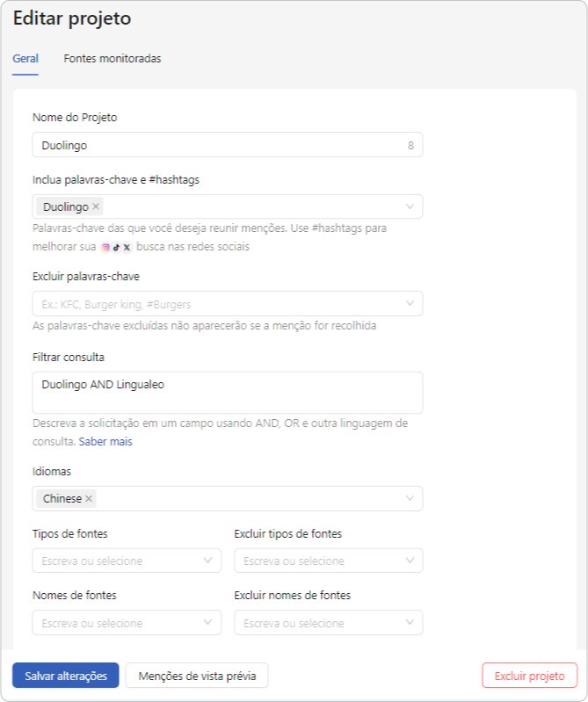This screenshot has height=702, width=588.
Task: Focus the Nome do Projeto field
Action: click(228, 145)
